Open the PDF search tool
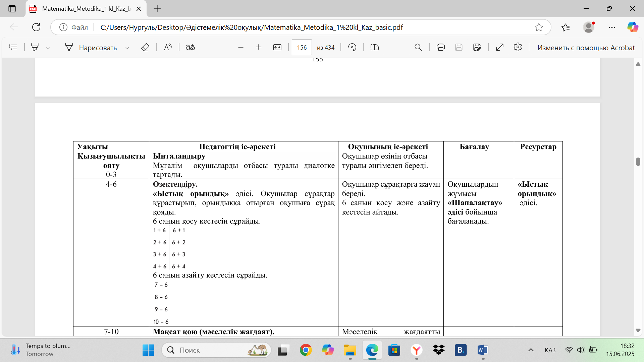The image size is (644, 362). pyautogui.click(x=418, y=47)
